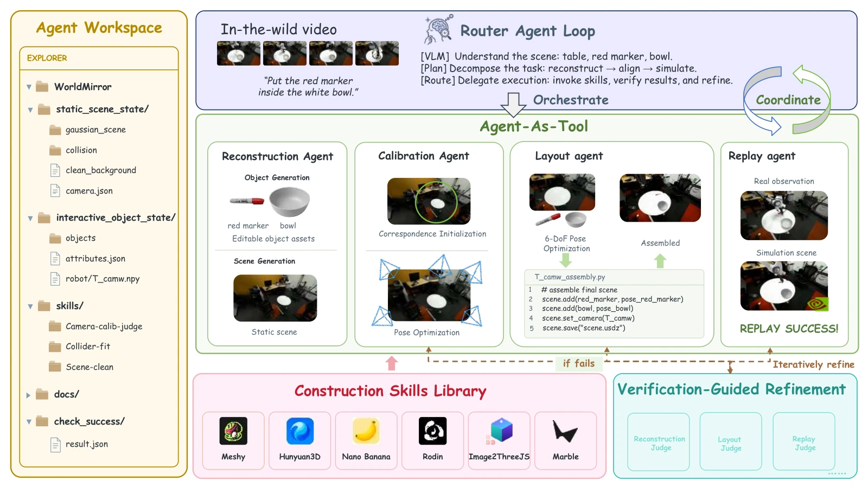The image size is (868, 488).
Task: Click the robot/T_camw.npy file icon
Action: pos(55,279)
